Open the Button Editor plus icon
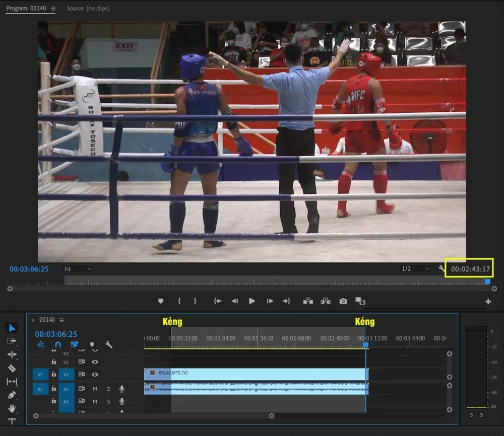This screenshot has width=504, height=436. 488,302
